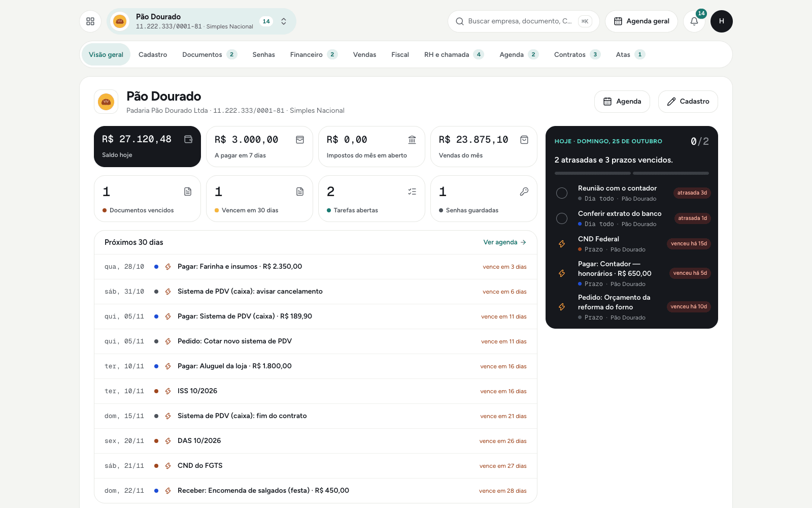Image resolution: width=812 pixels, height=508 pixels.
Task: Open the Documentos tab
Action: 210,54
